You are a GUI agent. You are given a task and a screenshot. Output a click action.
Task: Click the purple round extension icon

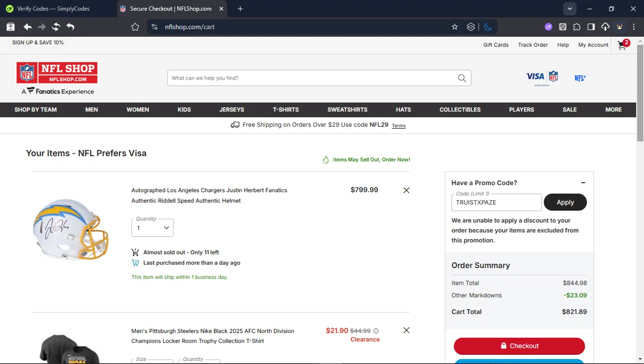(x=548, y=27)
